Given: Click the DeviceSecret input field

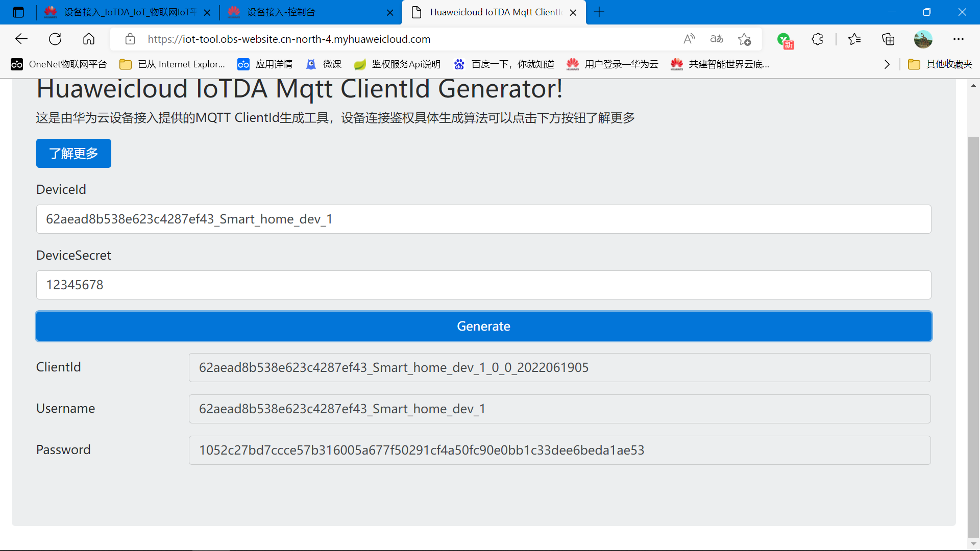Looking at the screenshot, I should pos(483,285).
